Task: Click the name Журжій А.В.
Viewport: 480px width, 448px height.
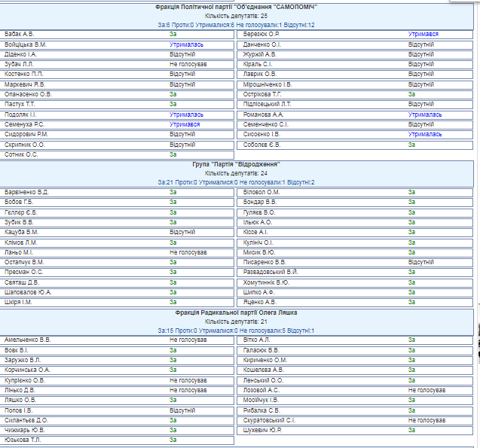Action: pyautogui.click(x=259, y=54)
